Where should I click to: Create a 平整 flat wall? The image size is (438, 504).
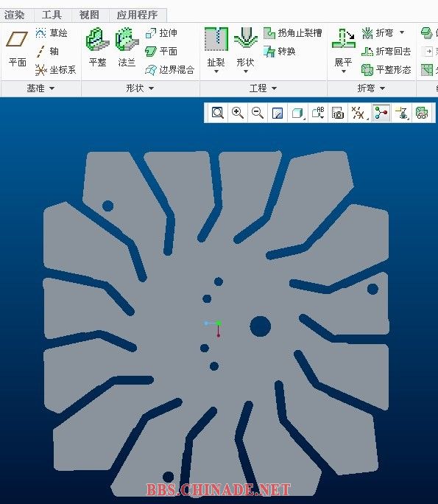coord(98,47)
